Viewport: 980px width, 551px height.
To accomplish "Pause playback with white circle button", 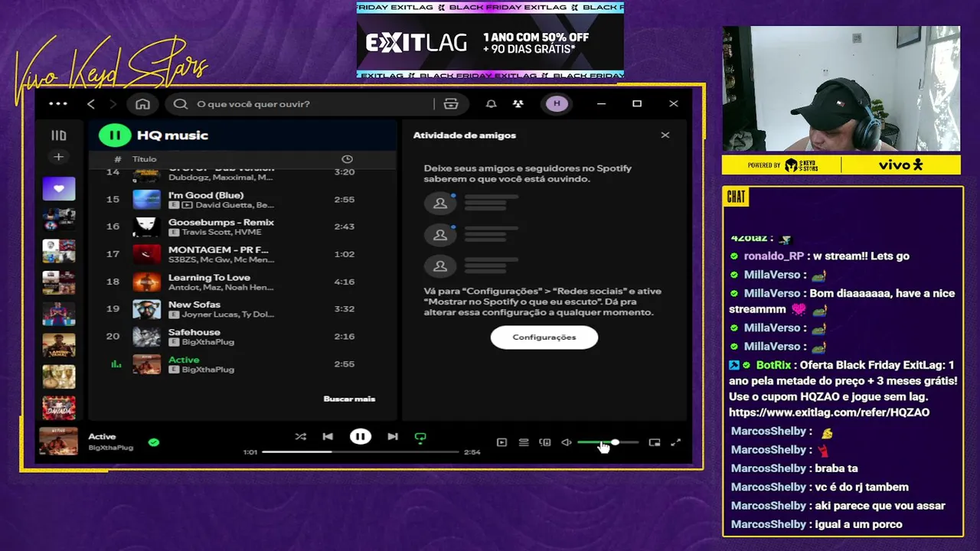I will coord(360,437).
